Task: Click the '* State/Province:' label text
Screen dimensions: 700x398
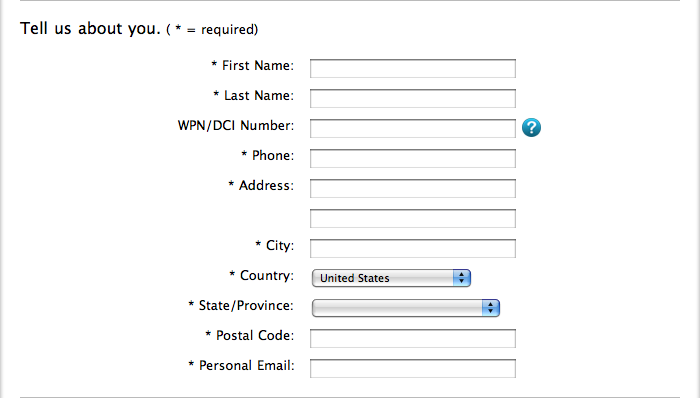Action: point(241,306)
